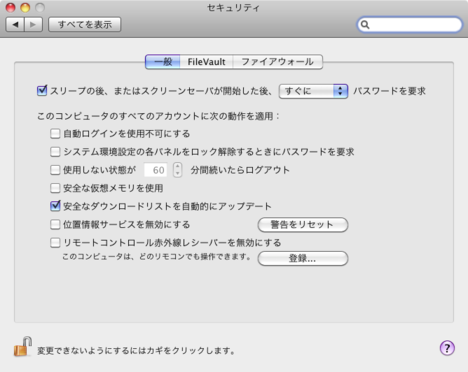Check 位置情報サービスを無効にする checkbox
Screen dimensions: 468x372
[55, 224]
